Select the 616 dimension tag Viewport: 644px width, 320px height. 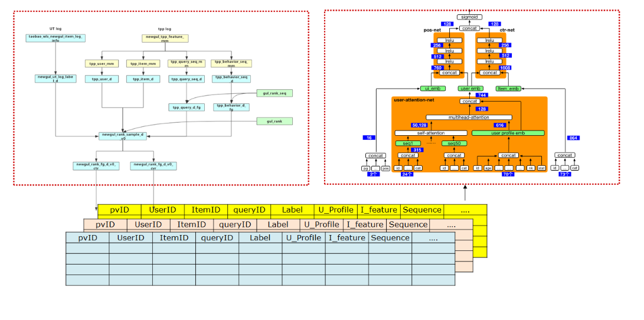pyautogui.click(x=500, y=125)
